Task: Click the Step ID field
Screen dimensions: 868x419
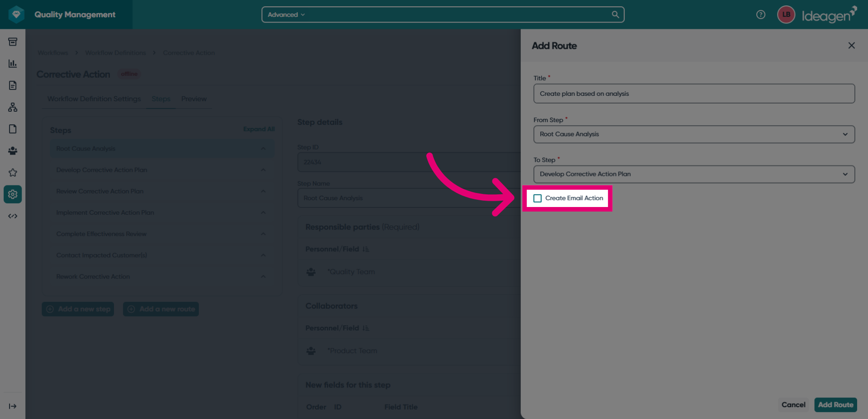Action: [409, 162]
